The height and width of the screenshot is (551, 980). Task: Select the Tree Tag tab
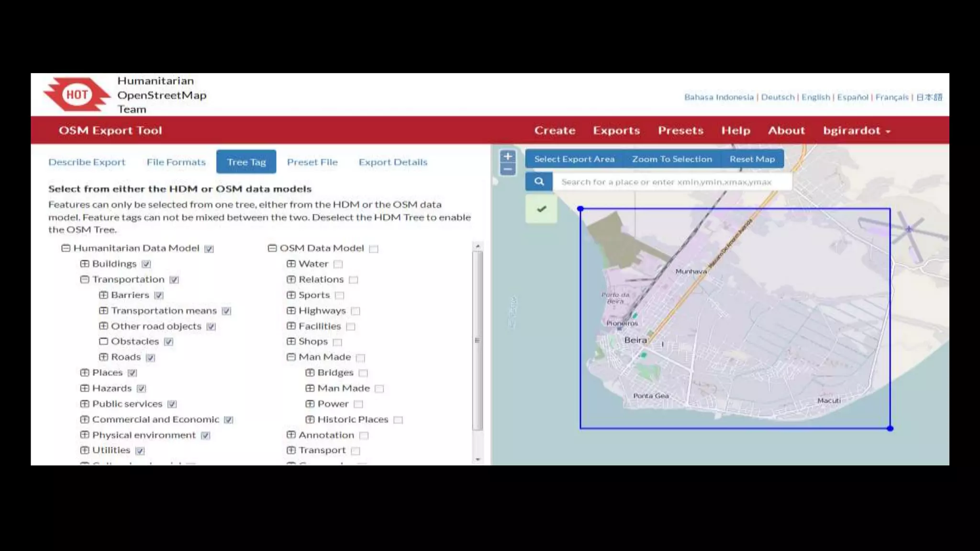[x=246, y=162]
